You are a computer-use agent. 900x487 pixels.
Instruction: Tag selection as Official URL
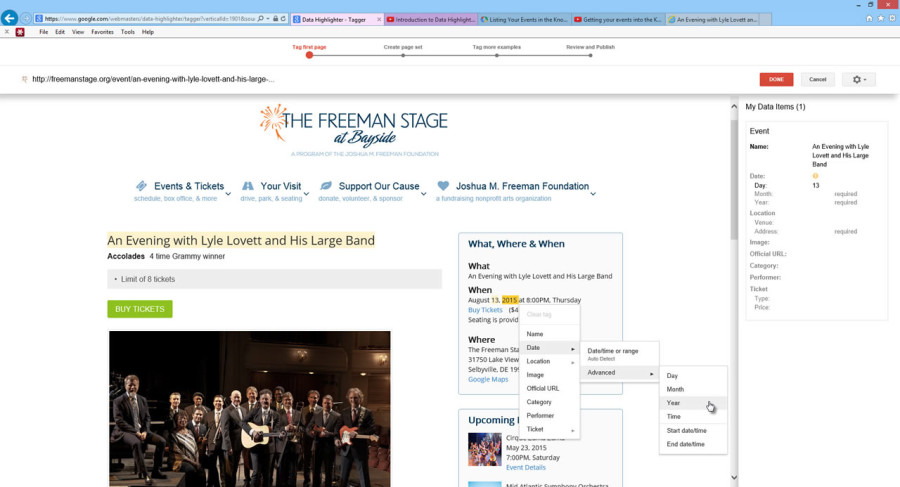pyautogui.click(x=550, y=388)
